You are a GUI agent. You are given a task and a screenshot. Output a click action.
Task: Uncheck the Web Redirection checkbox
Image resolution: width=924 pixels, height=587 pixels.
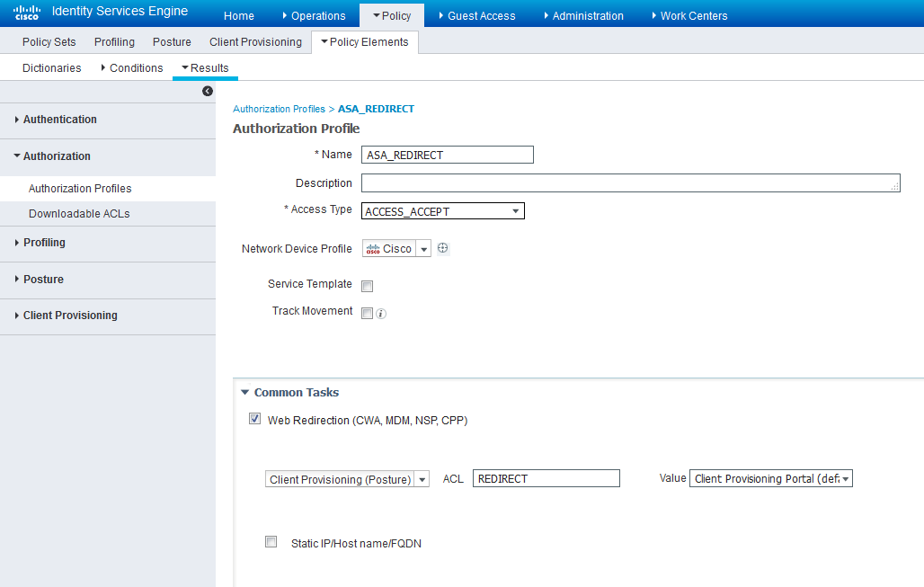254,418
